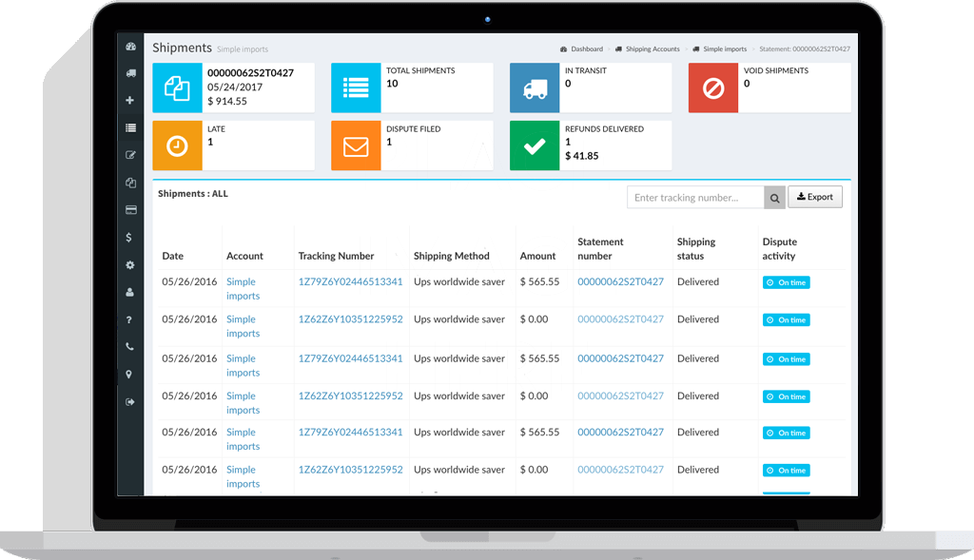Go to Dashboard in the breadcrumb
This screenshot has height=560, width=974.
(x=586, y=48)
